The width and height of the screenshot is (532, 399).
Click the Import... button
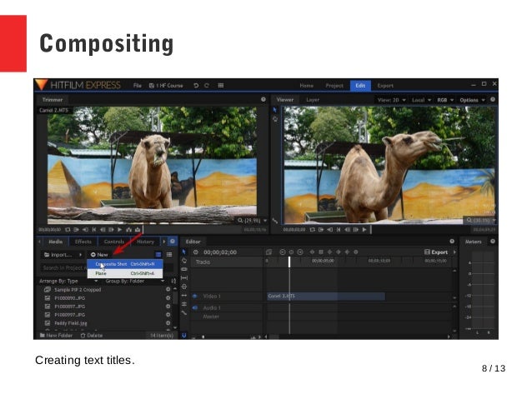click(58, 255)
